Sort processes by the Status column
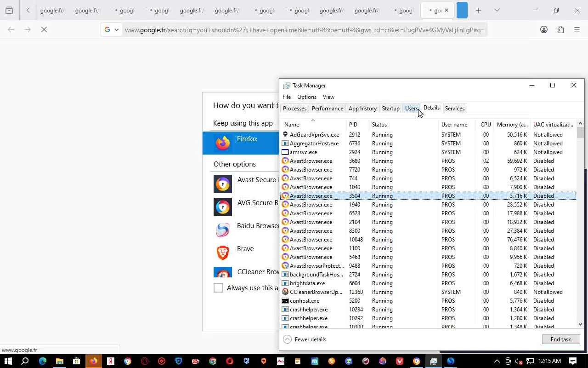 pos(404,125)
